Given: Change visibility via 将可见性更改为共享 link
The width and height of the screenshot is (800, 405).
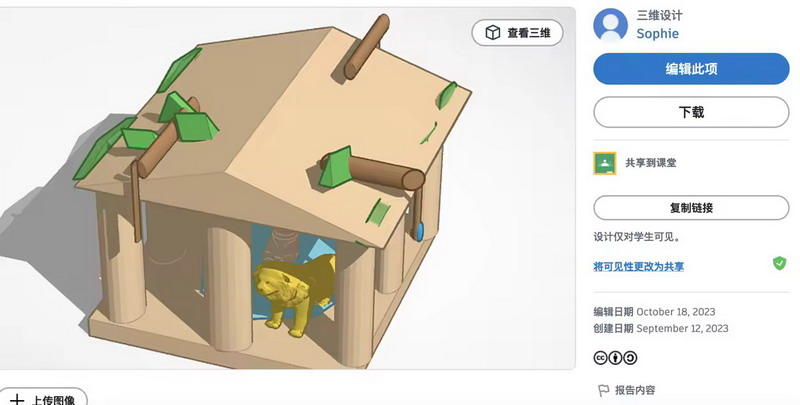Looking at the screenshot, I should (x=638, y=266).
